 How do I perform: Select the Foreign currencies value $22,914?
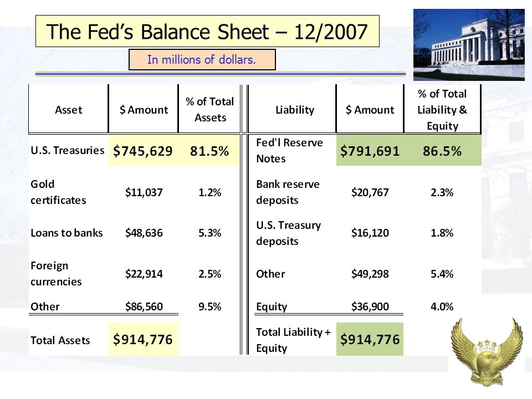click(144, 273)
